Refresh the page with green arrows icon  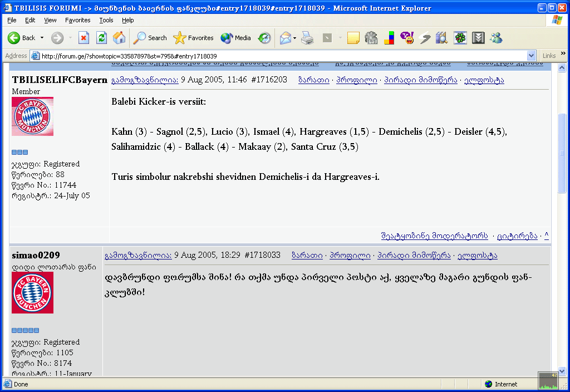point(101,38)
